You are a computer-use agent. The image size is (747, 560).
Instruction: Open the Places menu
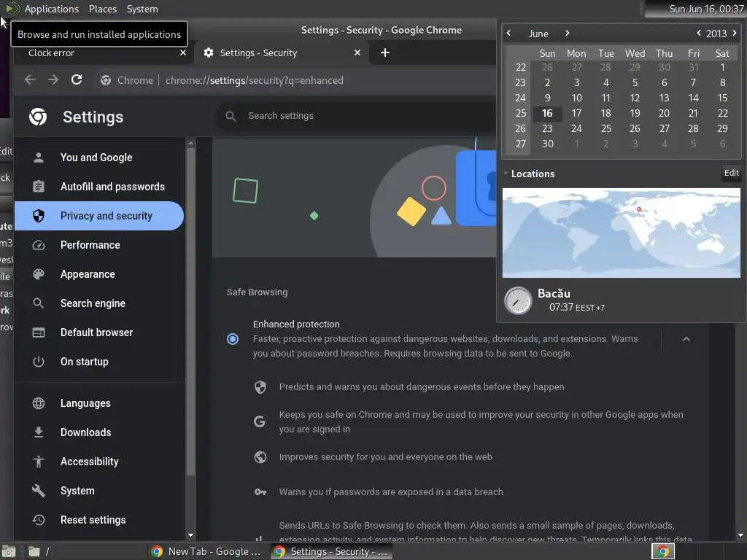tap(103, 9)
